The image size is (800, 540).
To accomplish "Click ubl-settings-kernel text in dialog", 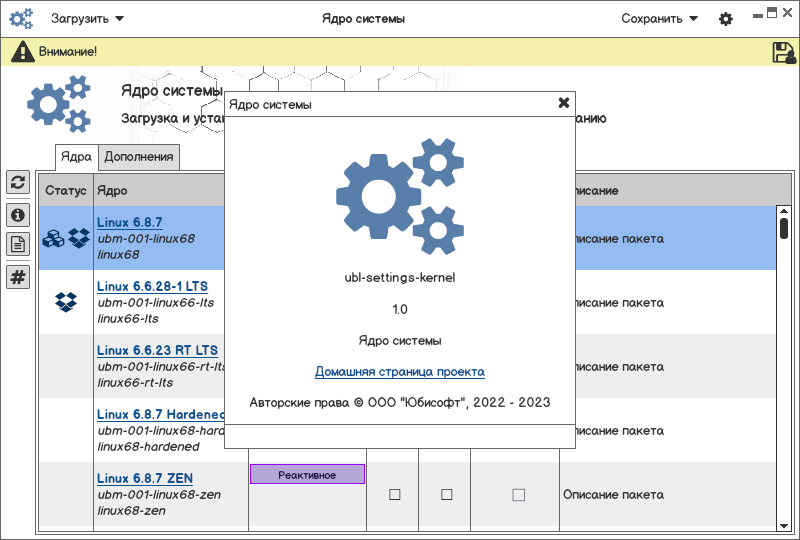I will [399, 278].
